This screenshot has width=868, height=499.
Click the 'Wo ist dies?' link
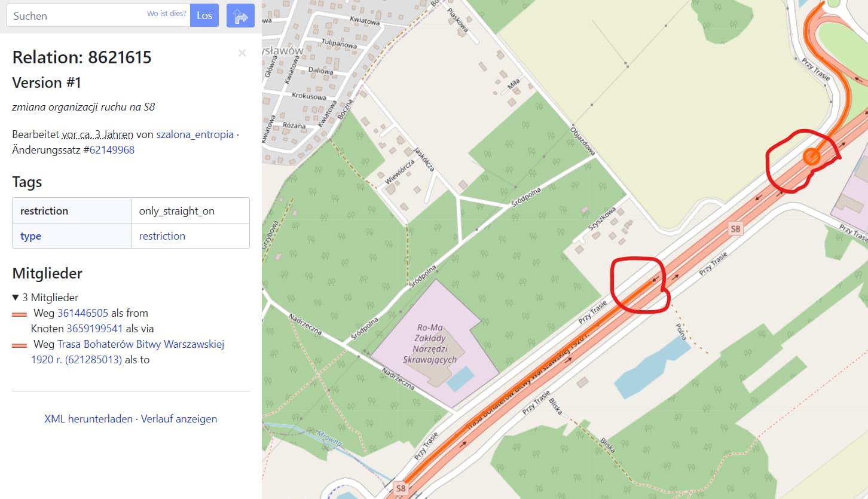click(x=167, y=14)
